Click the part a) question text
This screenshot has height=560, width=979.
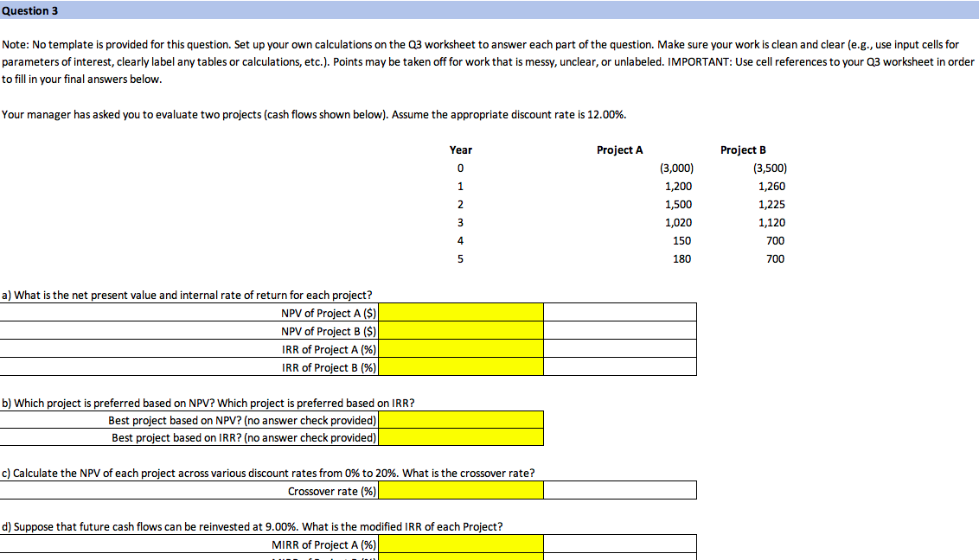click(187, 295)
